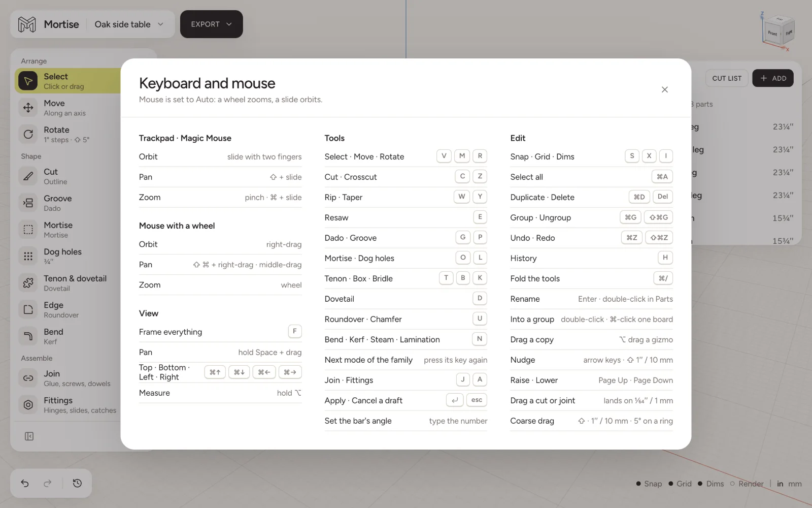Open the Fittings tool icon

tap(28, 405)
